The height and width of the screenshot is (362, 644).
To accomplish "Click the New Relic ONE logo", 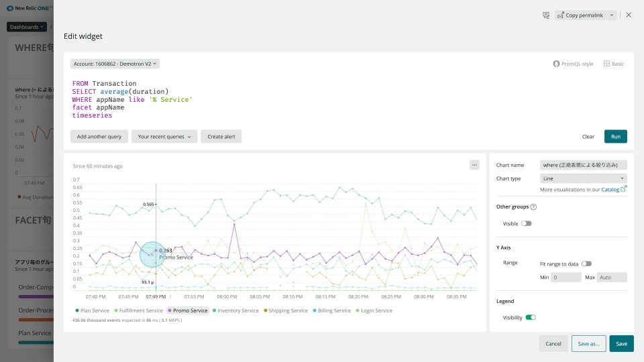I will 30,8.
